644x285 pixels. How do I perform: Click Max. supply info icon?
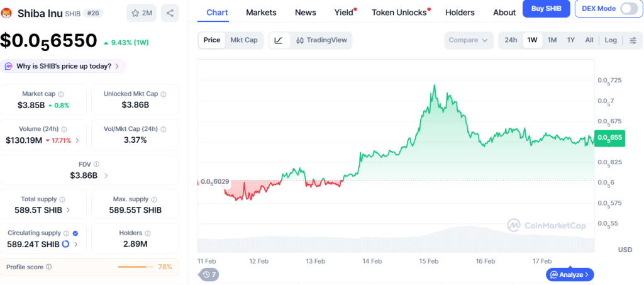point(154,199)
